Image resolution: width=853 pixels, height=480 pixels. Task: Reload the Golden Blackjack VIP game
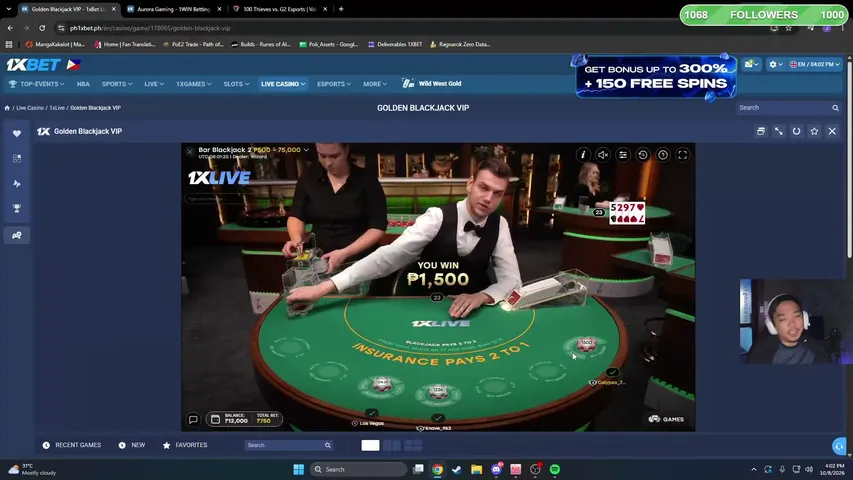(796, 131)
